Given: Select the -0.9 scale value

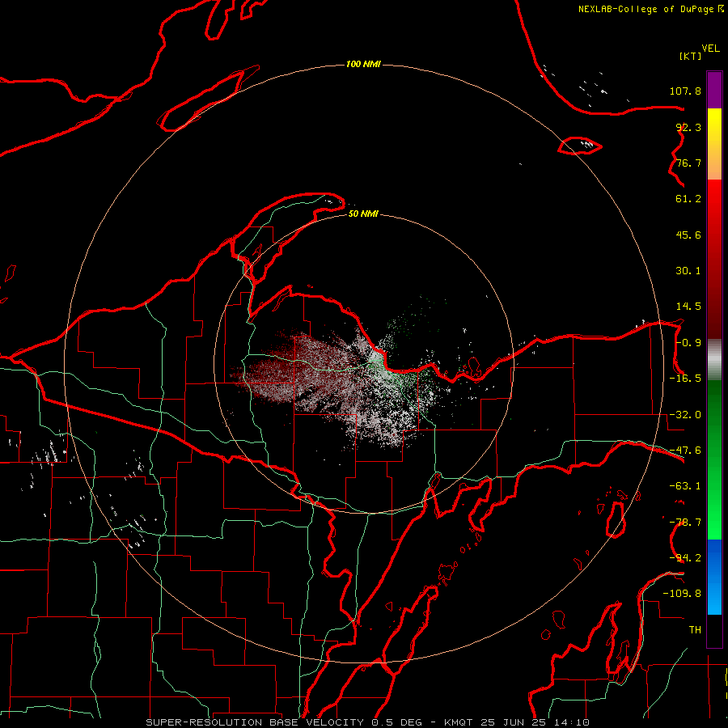Looking at the screenshot, I should [688, 343].
